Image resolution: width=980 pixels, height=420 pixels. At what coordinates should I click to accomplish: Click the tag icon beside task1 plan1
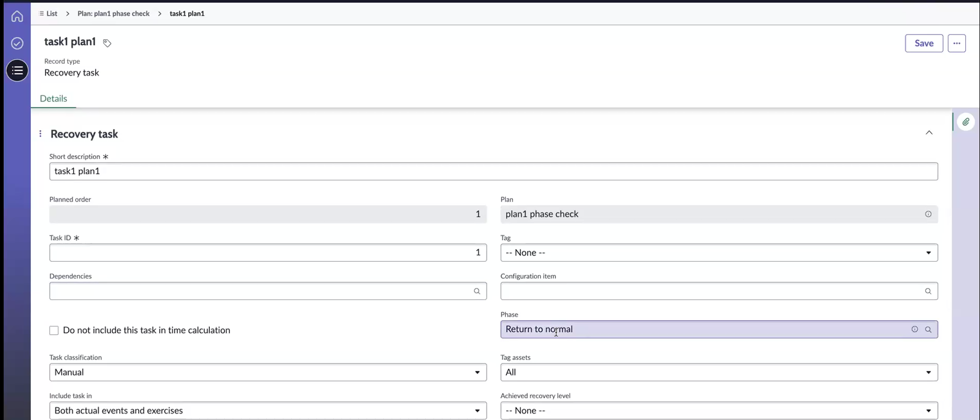(x=107, y=43)
